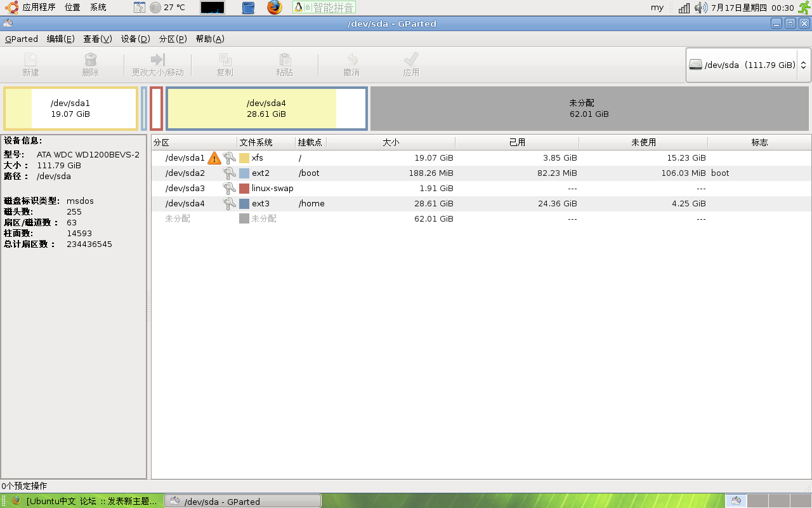
Task: Select the /dev/sda3 partition row name
Action: [185, 188]
